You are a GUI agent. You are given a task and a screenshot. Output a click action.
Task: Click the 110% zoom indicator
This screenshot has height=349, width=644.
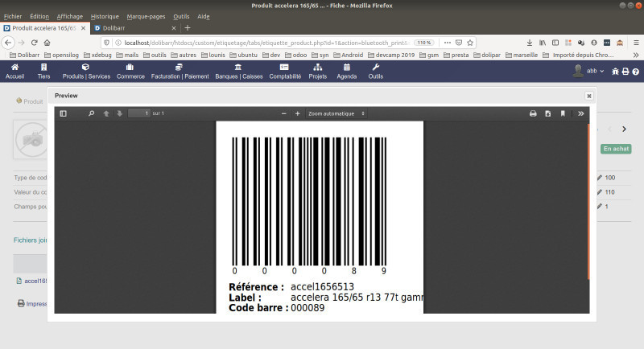click(x=424, y=43)
